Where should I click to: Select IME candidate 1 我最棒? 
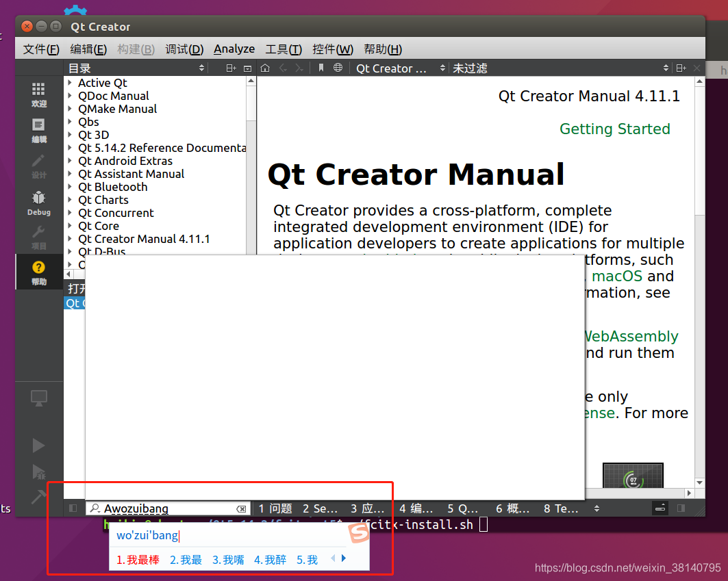click(x=138, y=560)
